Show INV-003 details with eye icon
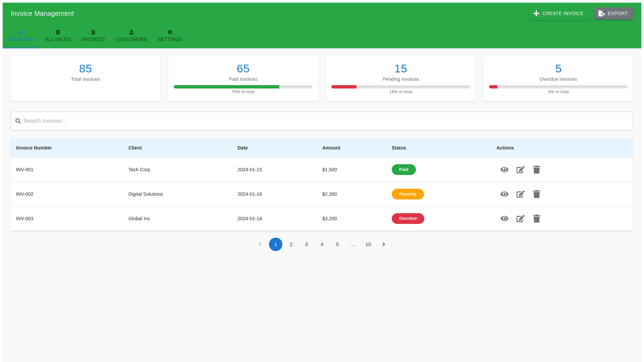Screen dimensions: 644x362 coord(504,219)
